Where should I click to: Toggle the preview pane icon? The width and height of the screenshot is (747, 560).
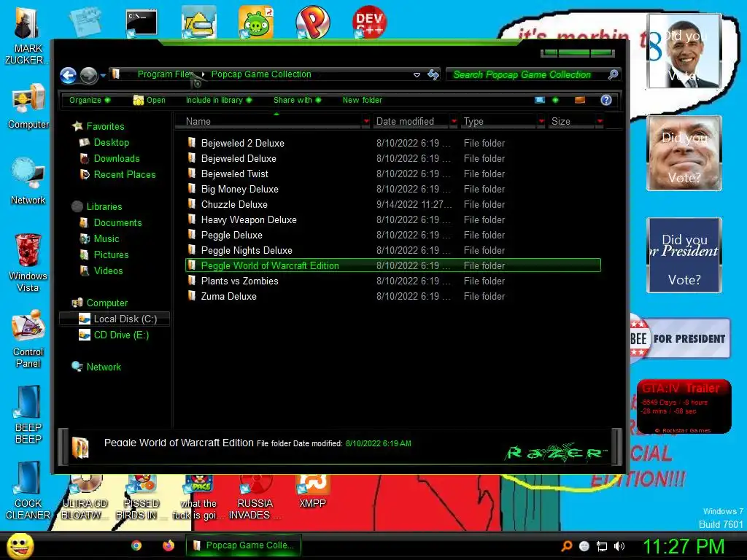580,100
